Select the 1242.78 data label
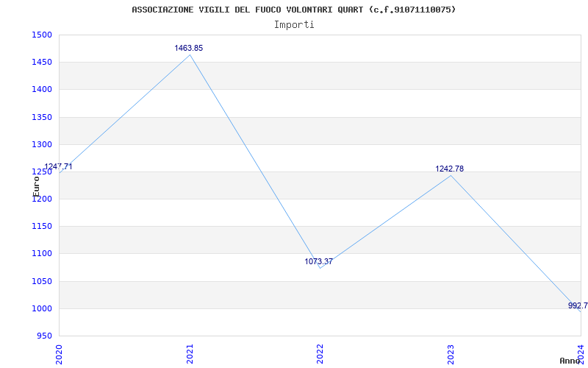The width and height of the screenshot is (588, 368). [449, 169]
